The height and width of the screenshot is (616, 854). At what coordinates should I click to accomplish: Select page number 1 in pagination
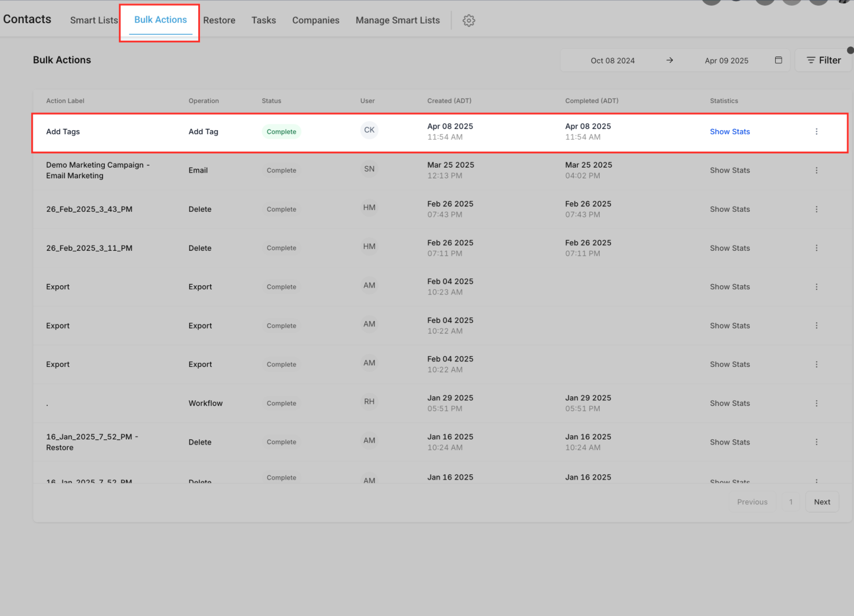[791, 502]
